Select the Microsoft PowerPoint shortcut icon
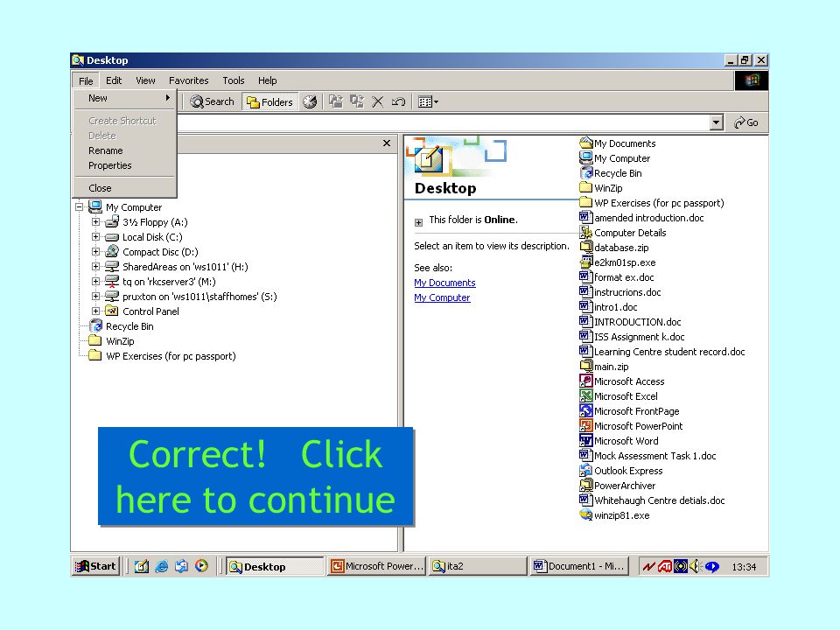Viewport: 840px width, 630px height. [x=586, y=426]
